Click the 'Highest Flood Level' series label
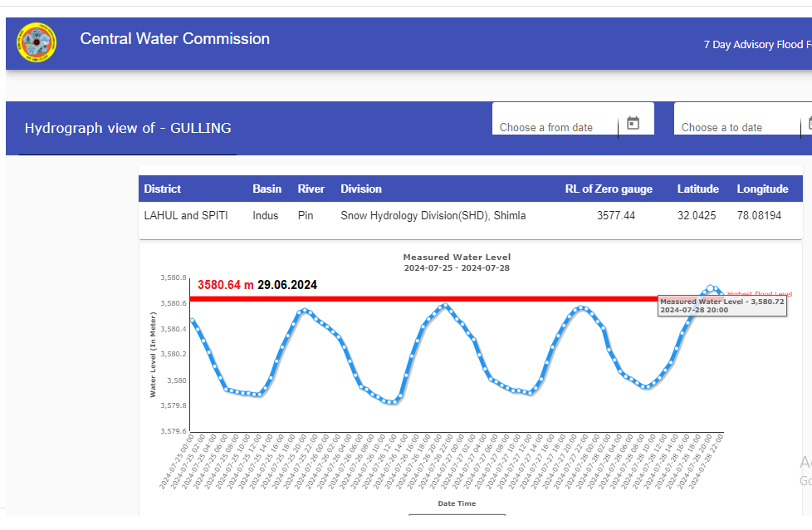812x530 pixels. click(759, 293)
